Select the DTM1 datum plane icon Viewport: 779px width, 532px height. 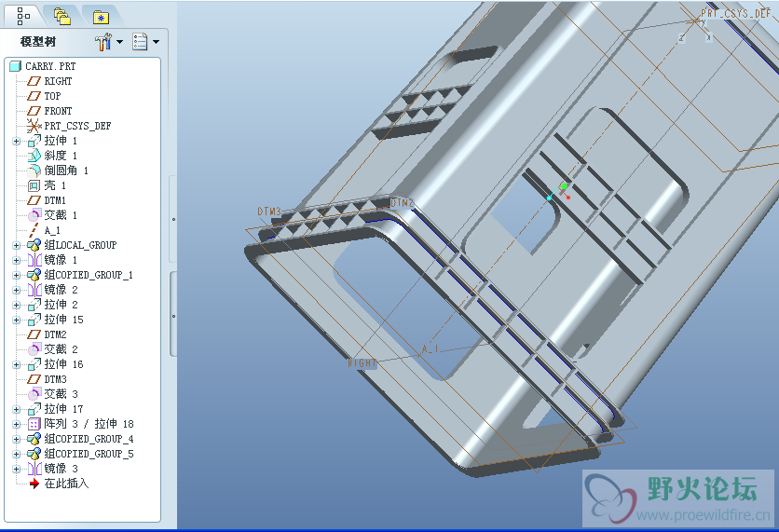pos(34,200)
